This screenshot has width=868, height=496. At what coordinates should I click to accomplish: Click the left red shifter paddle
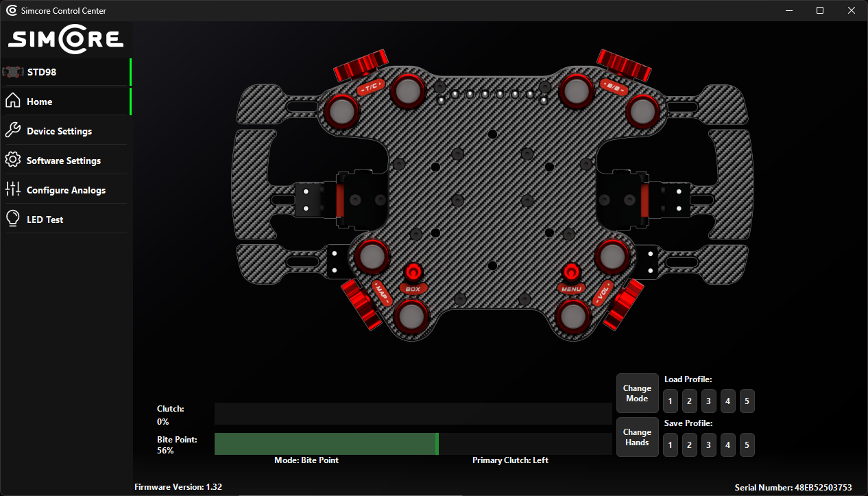click(340, 200)
